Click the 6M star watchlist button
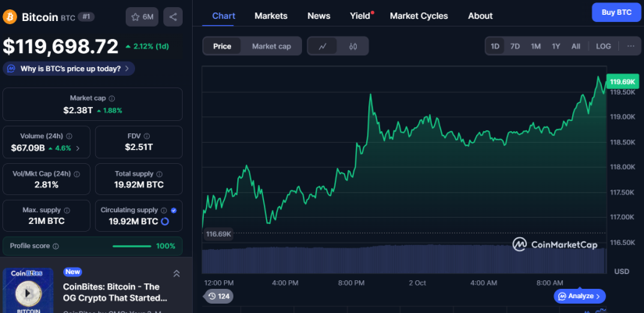644x313 pixels. 142,16
